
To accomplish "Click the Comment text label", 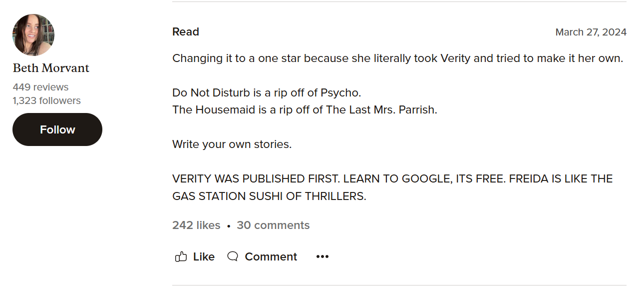I will (271, 256).
